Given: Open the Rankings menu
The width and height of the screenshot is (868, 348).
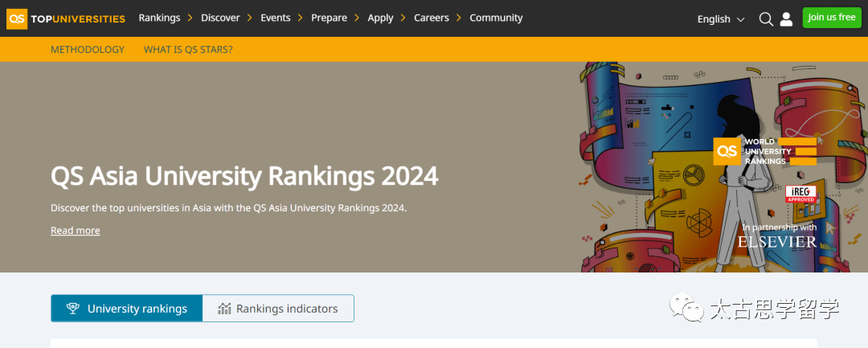Looking at the screenshot, I should click(159, 18).
